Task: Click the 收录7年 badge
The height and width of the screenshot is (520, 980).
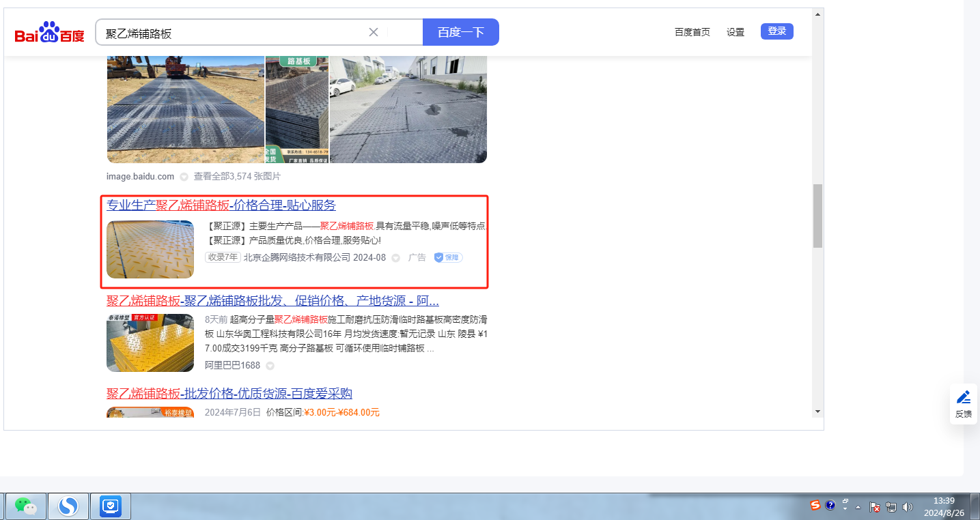Action: (x=223, y=257)
